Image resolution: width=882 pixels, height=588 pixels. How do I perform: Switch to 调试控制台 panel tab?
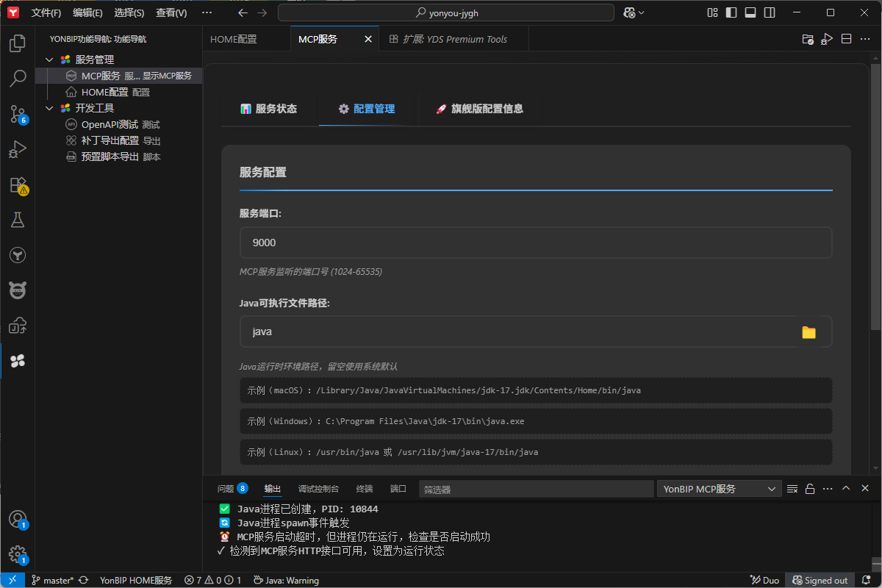[318, 489]
